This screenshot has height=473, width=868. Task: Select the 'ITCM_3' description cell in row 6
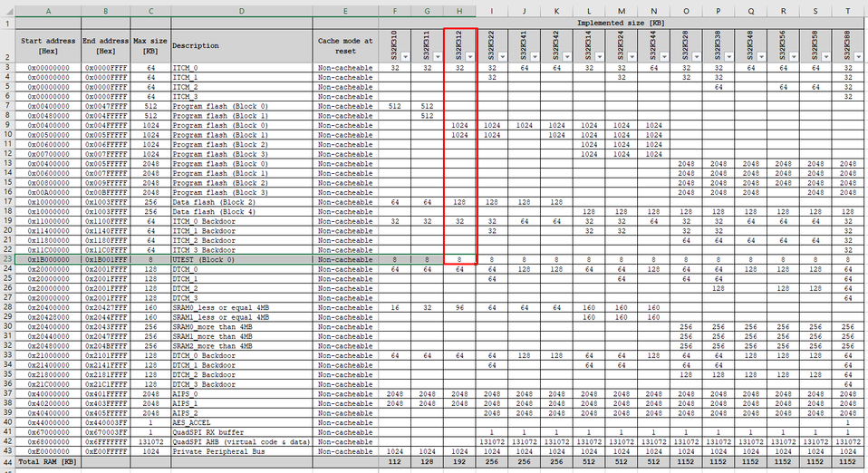click(x=242, y=96)
